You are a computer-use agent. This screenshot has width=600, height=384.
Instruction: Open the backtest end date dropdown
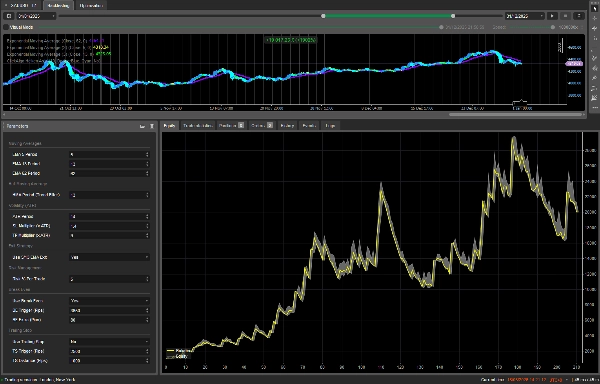click(525, 16)
